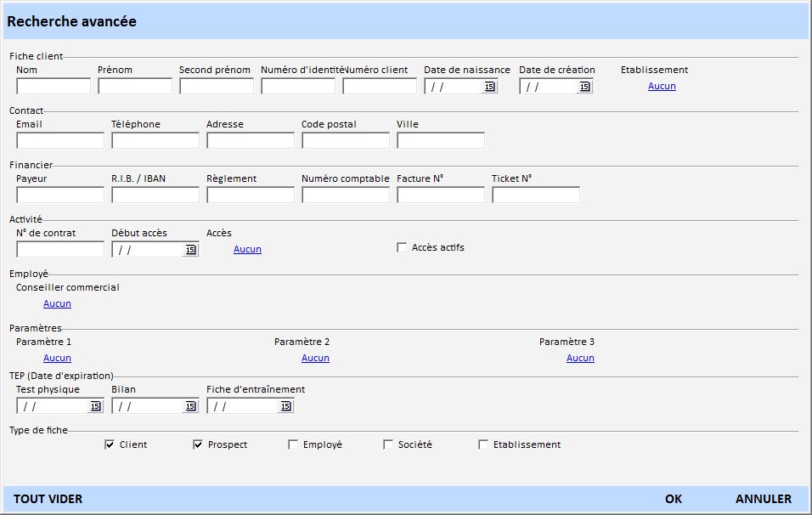Image resolution: width=812 pixels, height=515 pixels.
Task: Click the Aucun link under Etablissement
Action: pyautogui.click(x=662, y=86)
